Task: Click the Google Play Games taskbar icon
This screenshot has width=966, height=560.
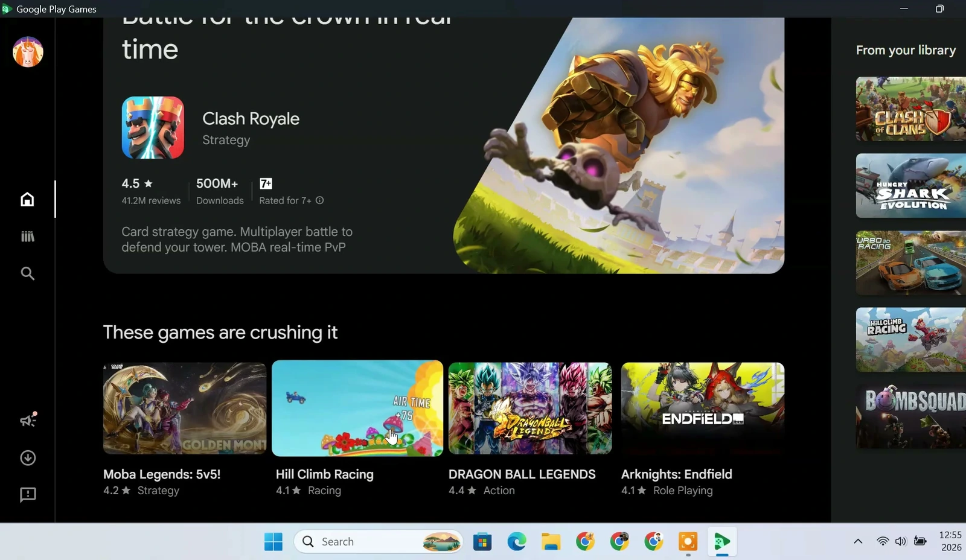Action: tap(722, 542)
